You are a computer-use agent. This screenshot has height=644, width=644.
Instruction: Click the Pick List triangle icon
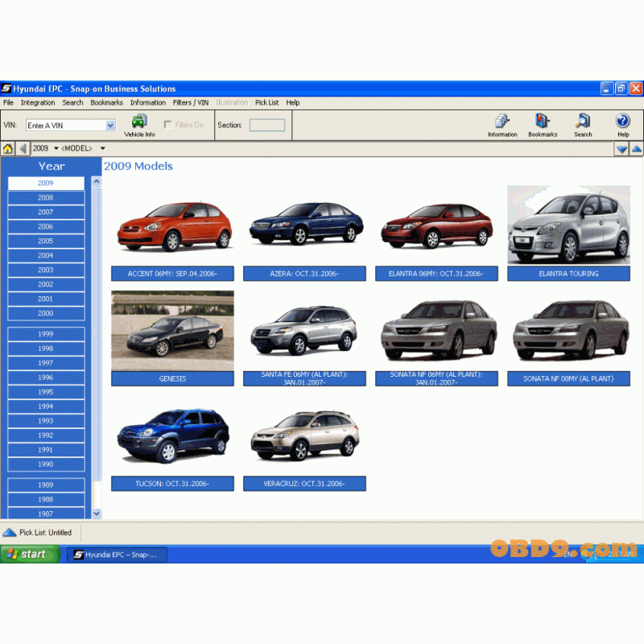click(9, 533)
